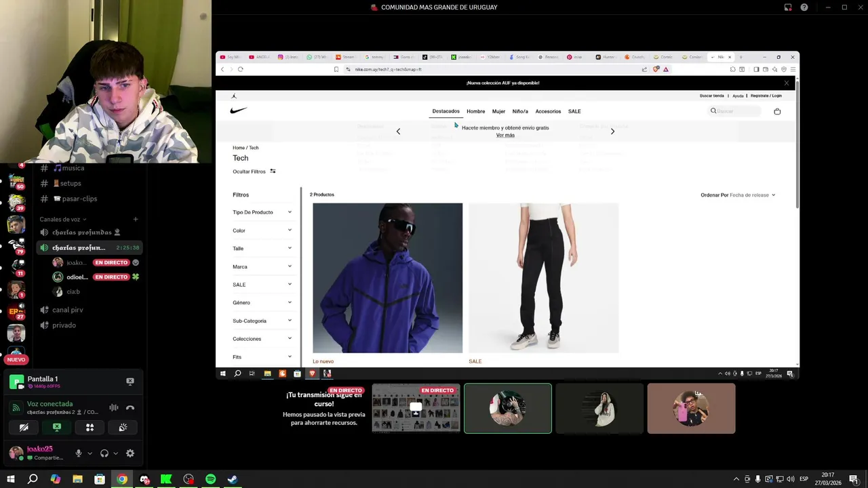Open Discord activities launcher button

[x=90, y=427]
